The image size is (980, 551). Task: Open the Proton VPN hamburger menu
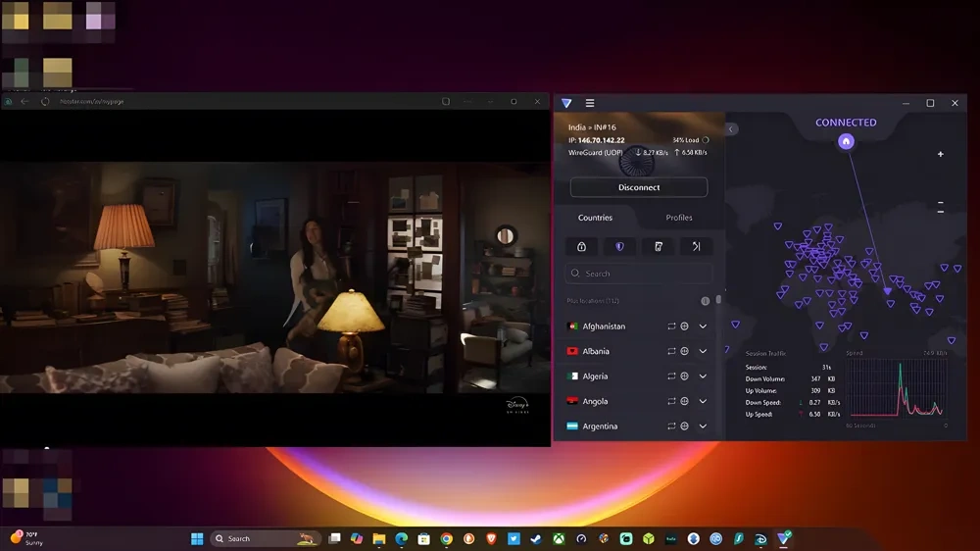coord(589,103)
